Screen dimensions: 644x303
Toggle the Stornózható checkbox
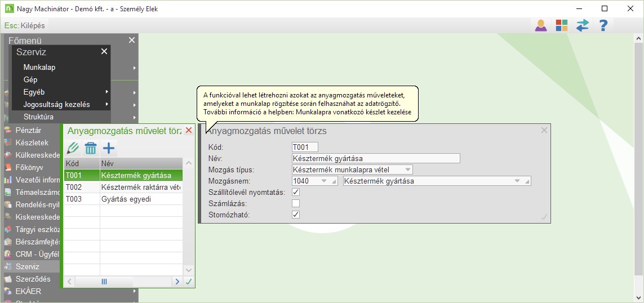(296, 215)
